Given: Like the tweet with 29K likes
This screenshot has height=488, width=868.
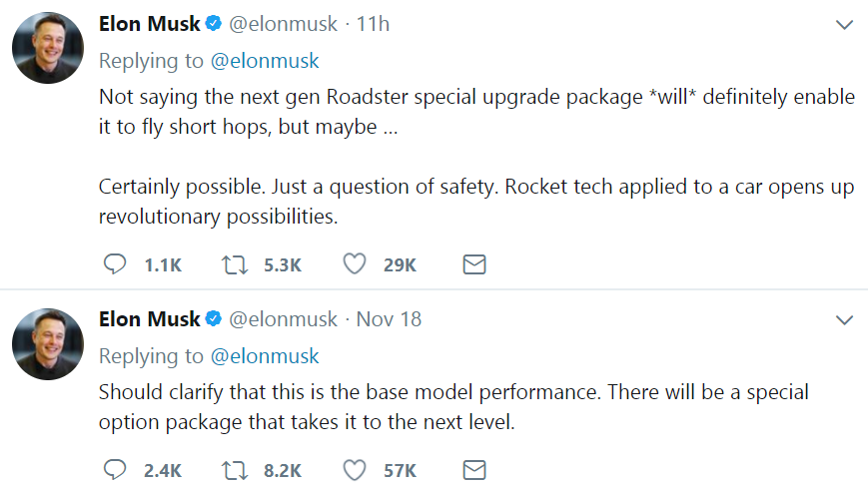Looking at the screenshot, I should [x=355, y=264].
